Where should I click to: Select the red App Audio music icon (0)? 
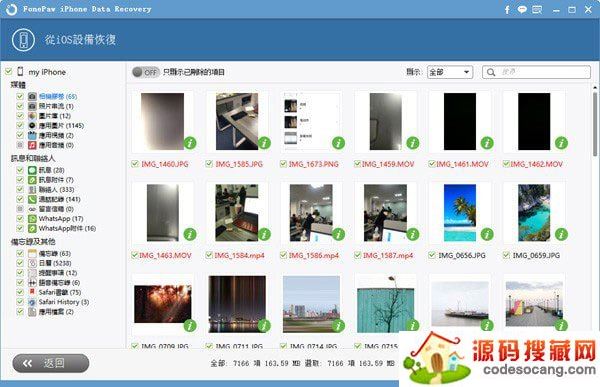[x=33, y=145]
